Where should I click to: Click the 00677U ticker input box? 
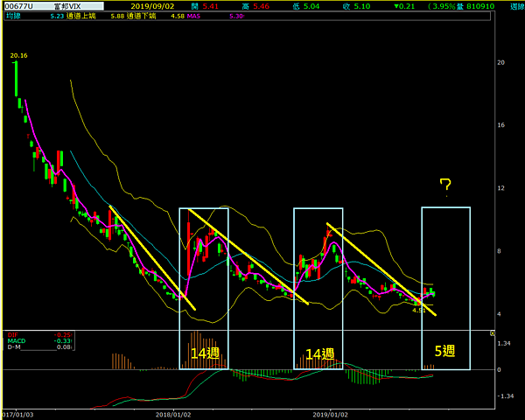(53, 6)
